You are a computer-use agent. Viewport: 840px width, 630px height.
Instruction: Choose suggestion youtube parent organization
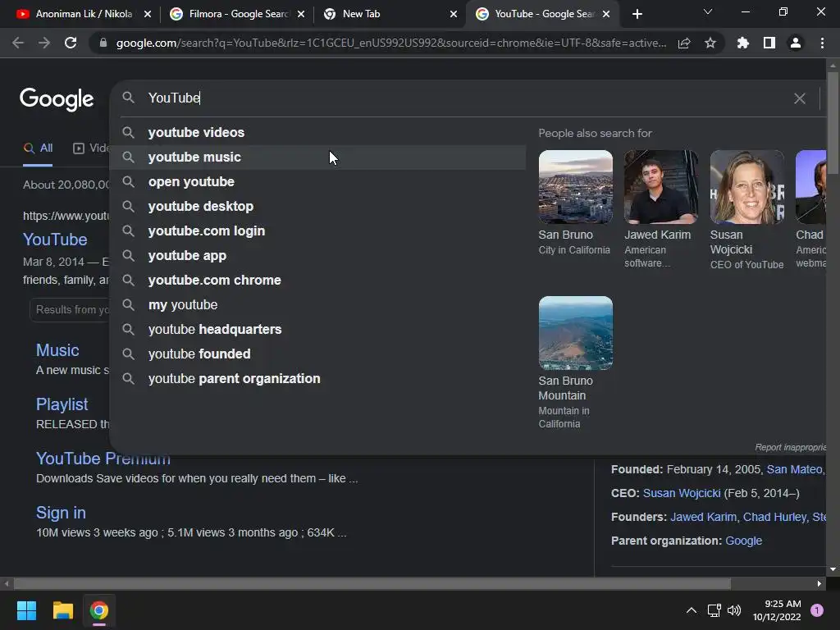click(x=317, y=379)
